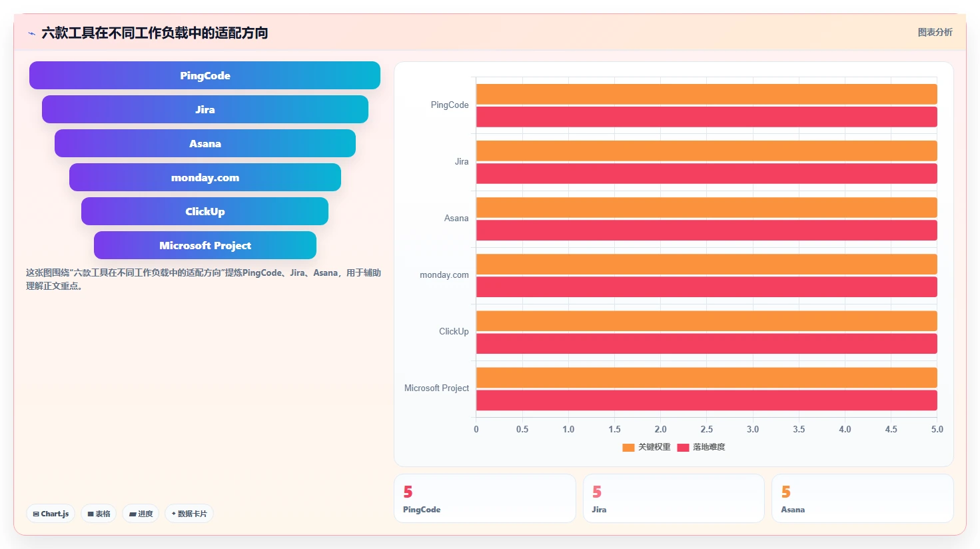This screenshot has height=549, width=980.
Task: Click Asana's orange chart bar
Action: pyautogui.click(x=706, y=207)
